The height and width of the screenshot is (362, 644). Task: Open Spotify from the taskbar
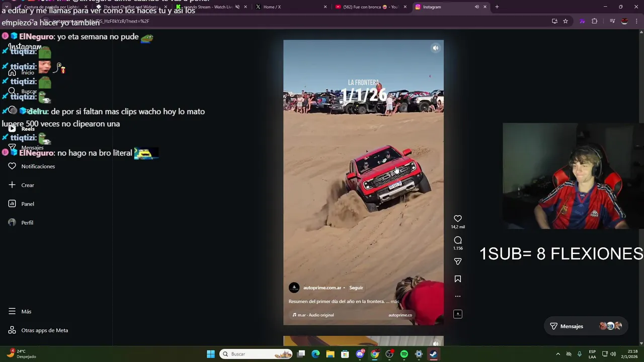[404, 354]
